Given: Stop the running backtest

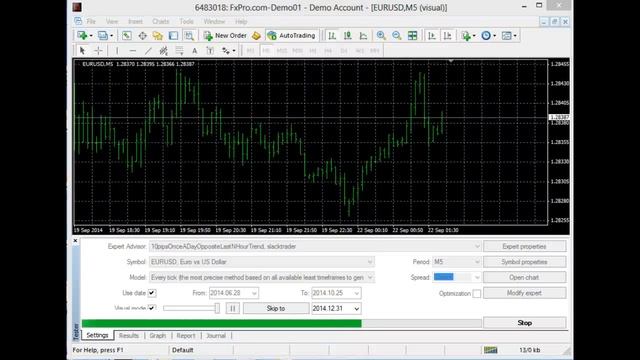Looking at the screenshot, I should click(524, 323).
